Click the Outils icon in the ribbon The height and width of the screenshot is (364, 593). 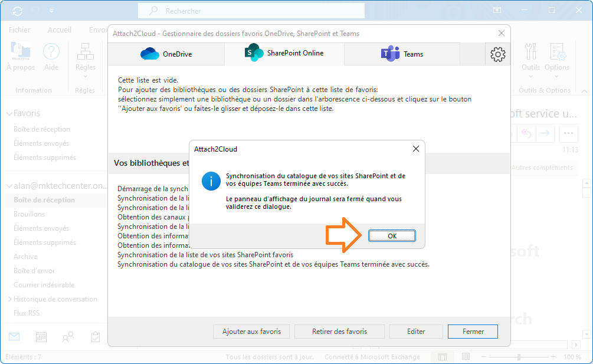[530, 56]
